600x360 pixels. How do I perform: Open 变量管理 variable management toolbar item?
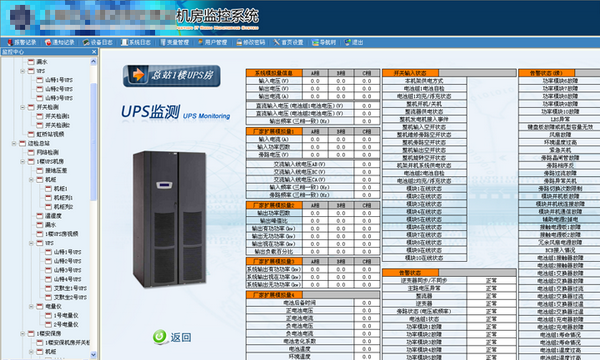[x=174, y=42]
